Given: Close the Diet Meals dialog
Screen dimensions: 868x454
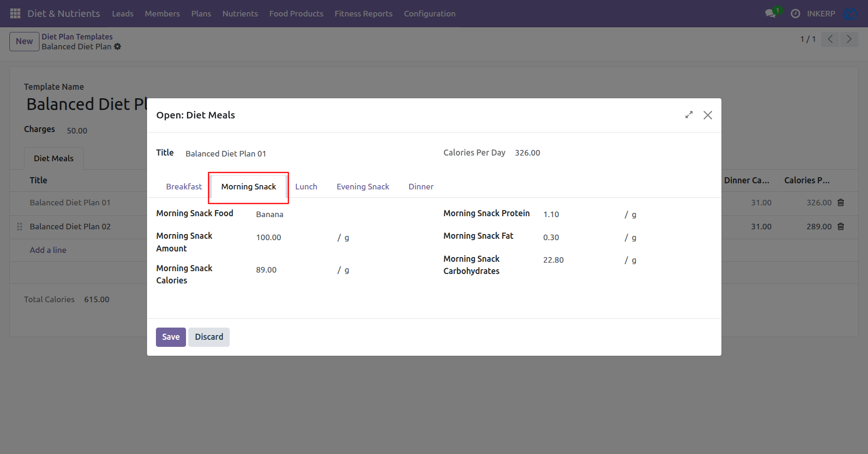Looking at the screenshot, I should 708,115.
